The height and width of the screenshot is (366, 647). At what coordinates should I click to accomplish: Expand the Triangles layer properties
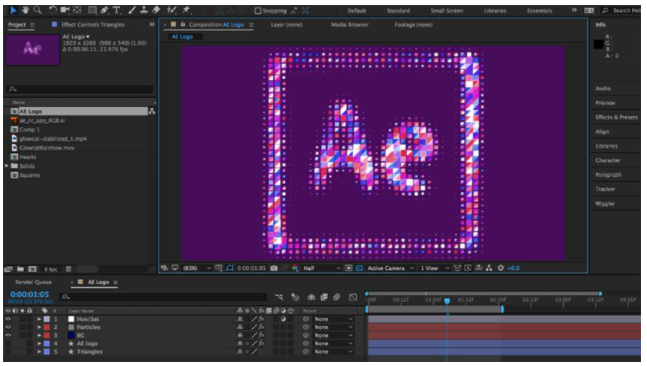tap(39, 352)
